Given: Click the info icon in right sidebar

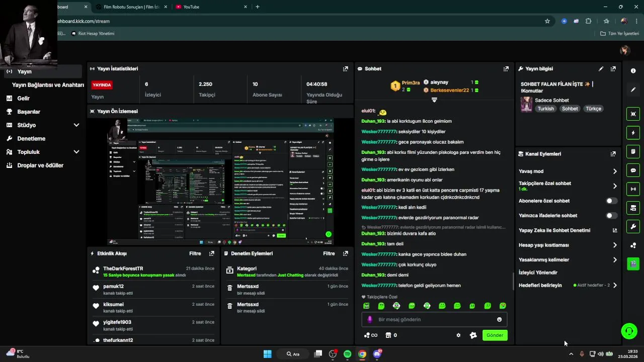Looking at the screenshot, I should (633, 71).
